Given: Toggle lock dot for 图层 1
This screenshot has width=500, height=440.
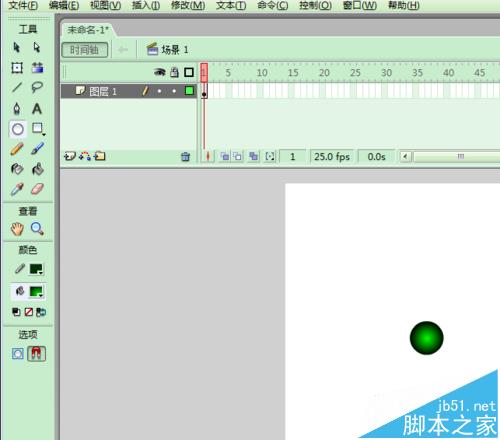Looking at the screenshot, I should point(174,91).
